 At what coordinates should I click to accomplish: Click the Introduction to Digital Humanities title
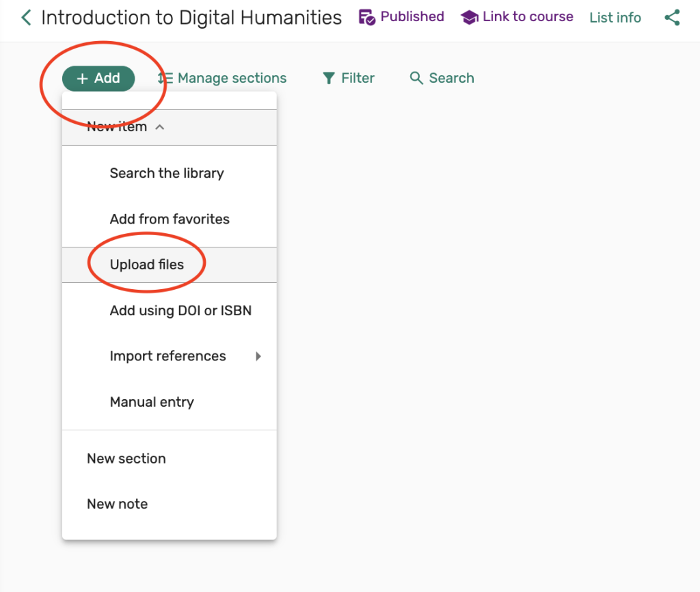tap(191, 18)
